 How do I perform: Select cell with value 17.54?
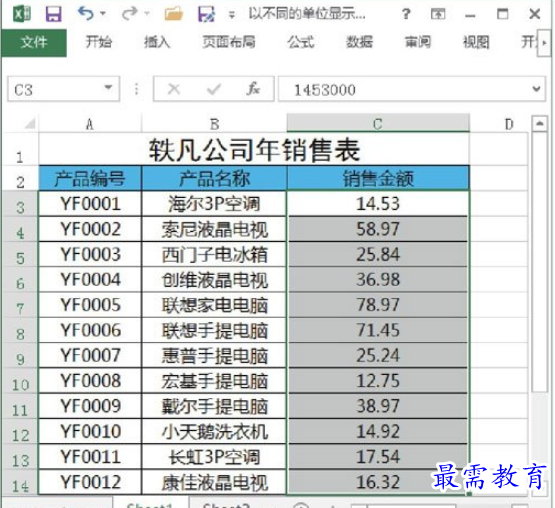pos(378,457)
